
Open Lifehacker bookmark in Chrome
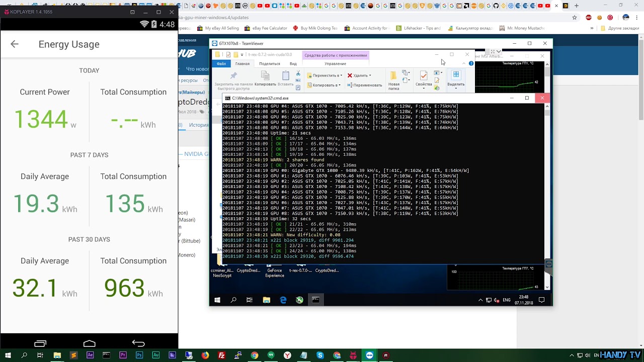coord(419,28)
